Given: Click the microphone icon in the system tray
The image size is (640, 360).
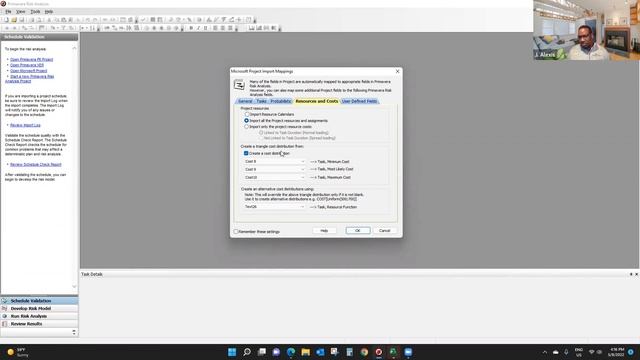Looking at the screenshot, I should tap(566, 352).
